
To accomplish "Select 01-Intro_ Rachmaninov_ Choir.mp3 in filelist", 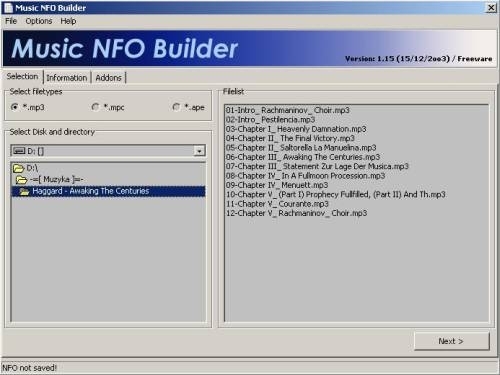I will (288, 110).
